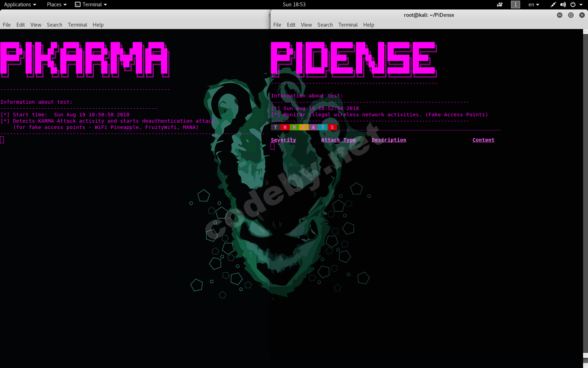The width and height of the screenshot is (588, 368).
Task: Maximize the PiDense terminal window
Action: (571, 15)
